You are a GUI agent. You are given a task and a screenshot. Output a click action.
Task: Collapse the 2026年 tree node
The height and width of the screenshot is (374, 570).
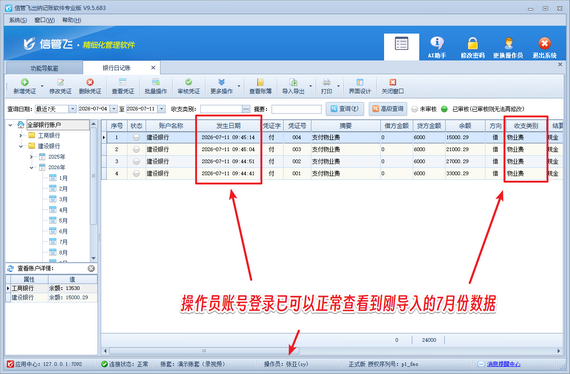coord(31,168)
